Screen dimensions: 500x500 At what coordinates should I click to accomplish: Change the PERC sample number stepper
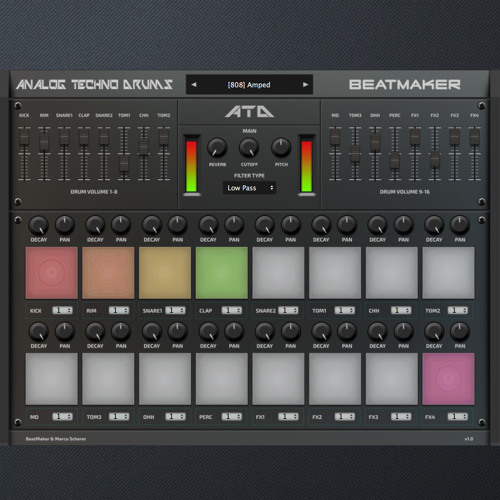click(x=232, y=417)
